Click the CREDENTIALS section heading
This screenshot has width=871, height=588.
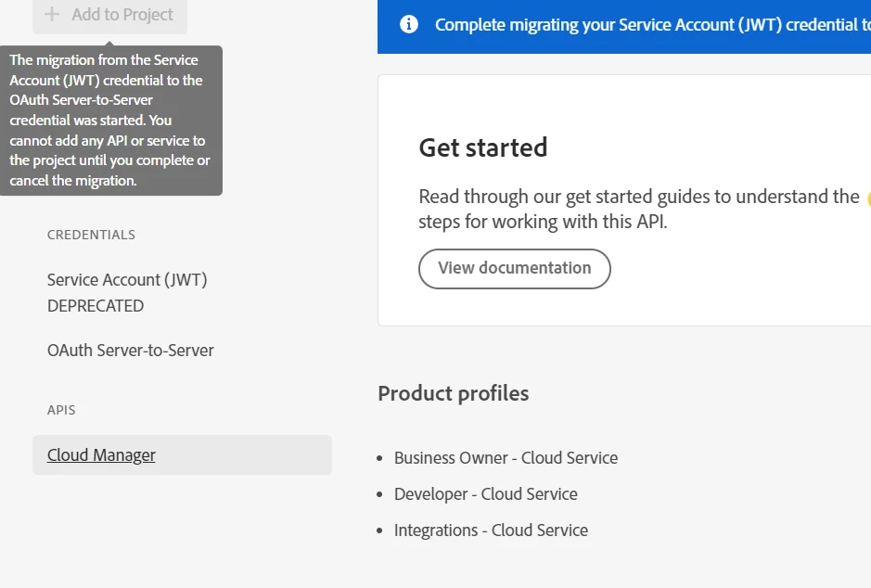tap(91, 235)
